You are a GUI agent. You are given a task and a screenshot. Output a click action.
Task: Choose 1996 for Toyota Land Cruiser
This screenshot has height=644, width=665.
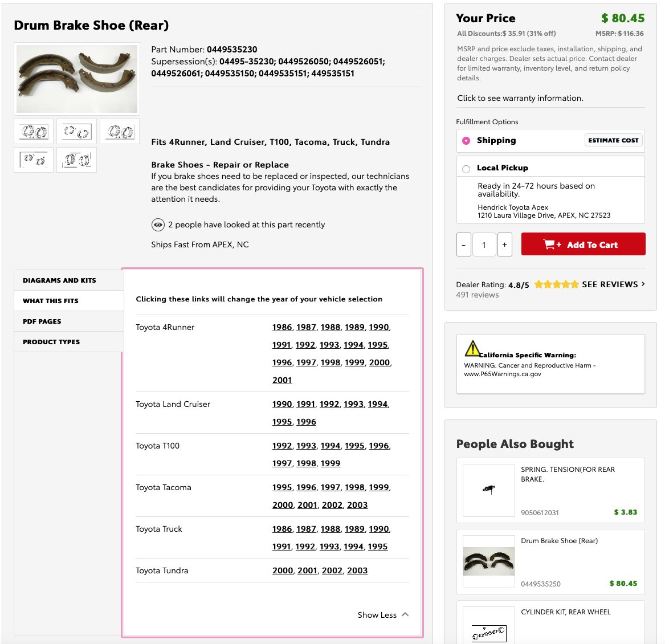click(x=306, y=422)
